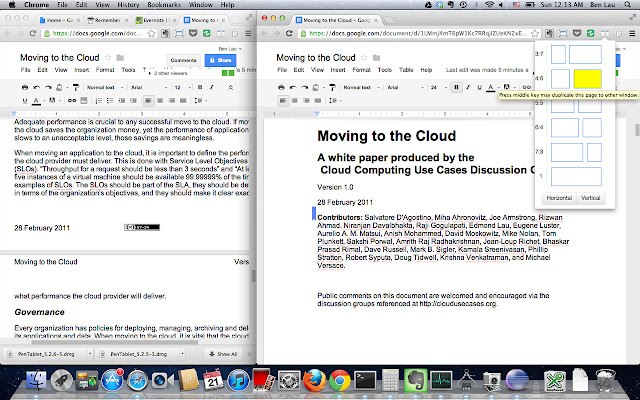Screen dimensions: 640x400
Task: Star the document in the right window
Action: tap(364, 58)
